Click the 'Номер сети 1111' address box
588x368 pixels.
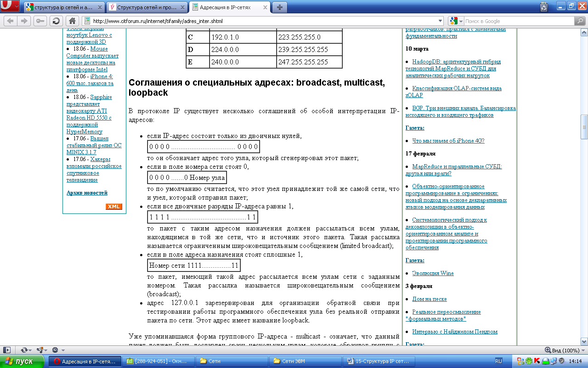click(x=194, y=265)
